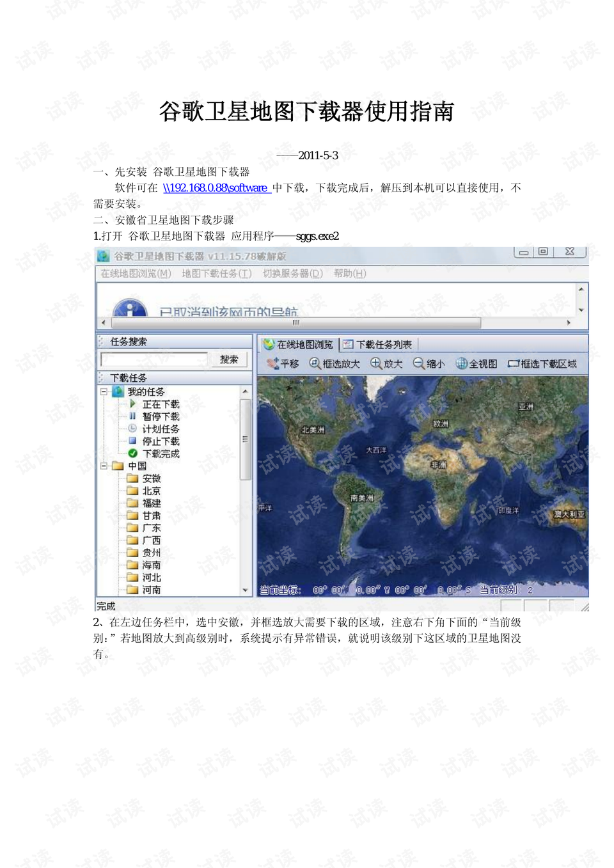Select the 河北 folder
The height and width of the screenshot is (868, 614).
(144, 578)
